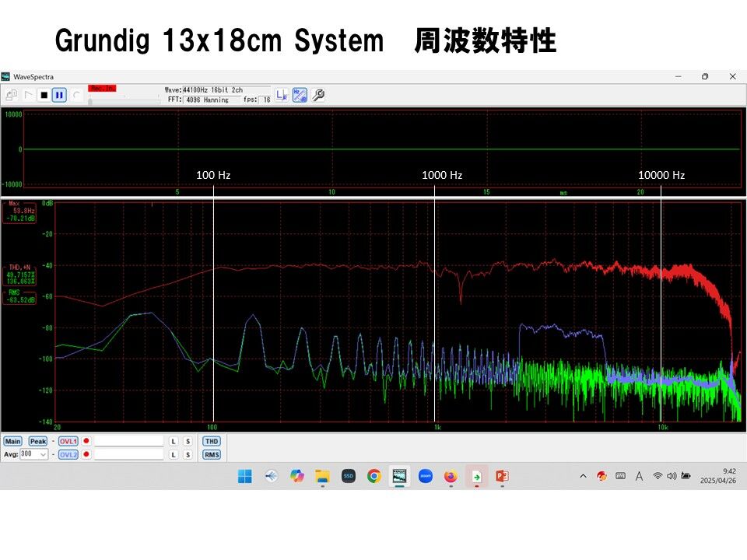Open Google Chrome from taskbar
The height and width of the screenshot is (560, 747).
pos(374,476)
